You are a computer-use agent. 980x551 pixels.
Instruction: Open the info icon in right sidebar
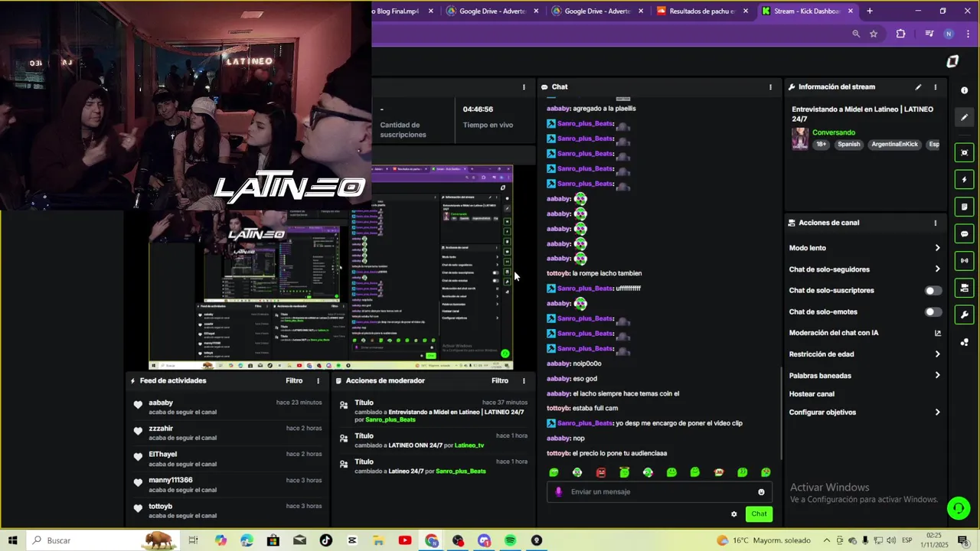coord(964,90)
